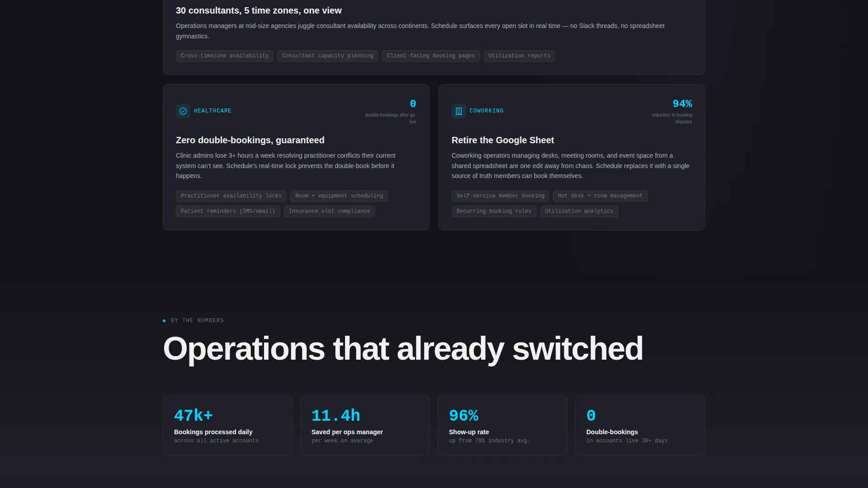Viewport: 868px width, 488px height.
Task: Click the Room + equipment scheduling tag
Action: point(339,196)
